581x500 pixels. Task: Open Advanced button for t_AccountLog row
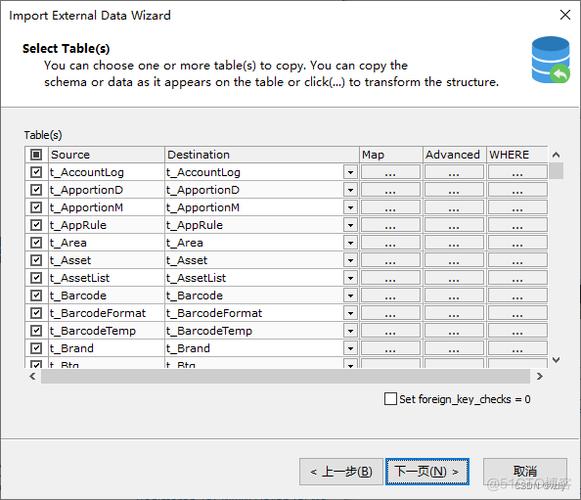click(x=454, y=172)
